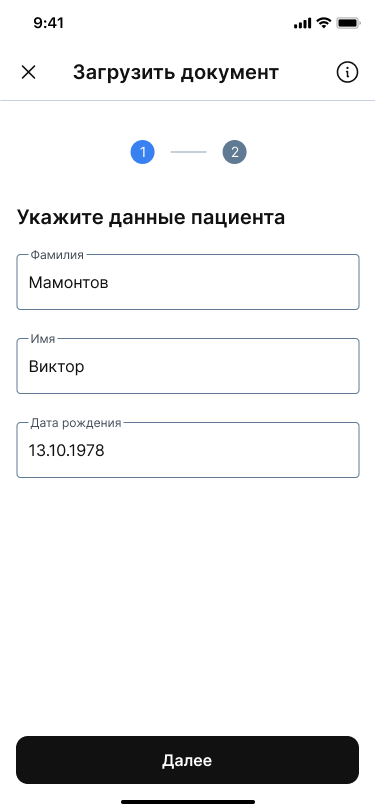This screenshot has height=812, width=375.
Task: Click the Далее button
Action: 188,760
